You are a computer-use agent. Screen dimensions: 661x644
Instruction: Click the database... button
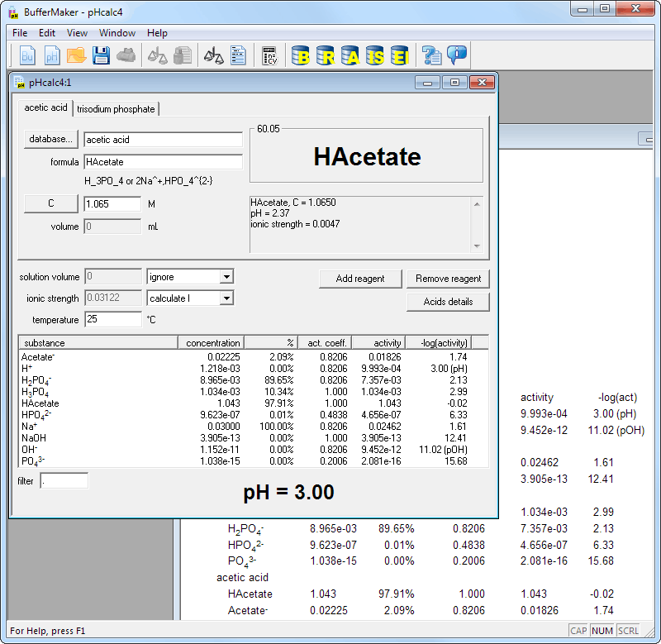coord(51,139)
